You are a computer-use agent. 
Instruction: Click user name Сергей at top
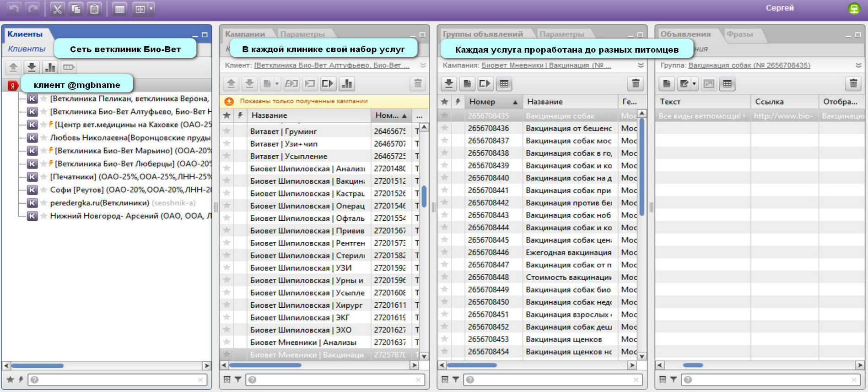780,8
